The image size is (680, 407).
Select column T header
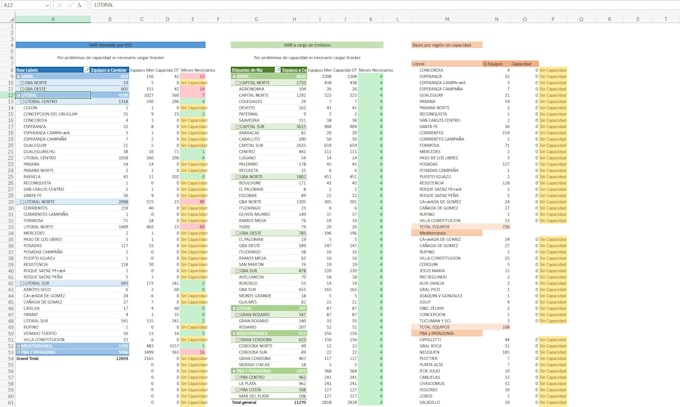click(x=666, y=19)
